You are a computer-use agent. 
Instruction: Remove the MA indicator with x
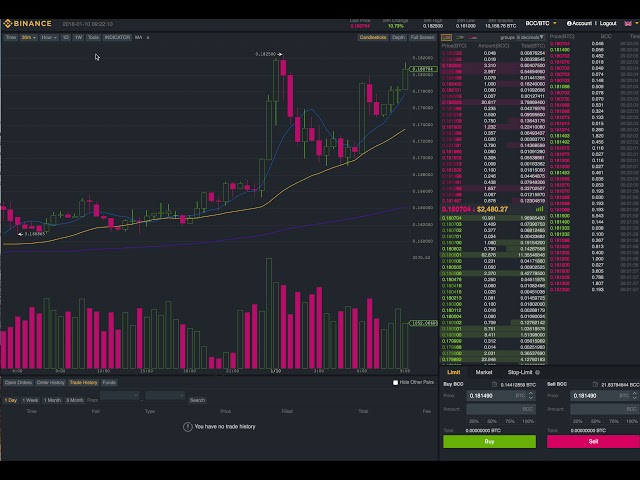(x=148, y=38)
